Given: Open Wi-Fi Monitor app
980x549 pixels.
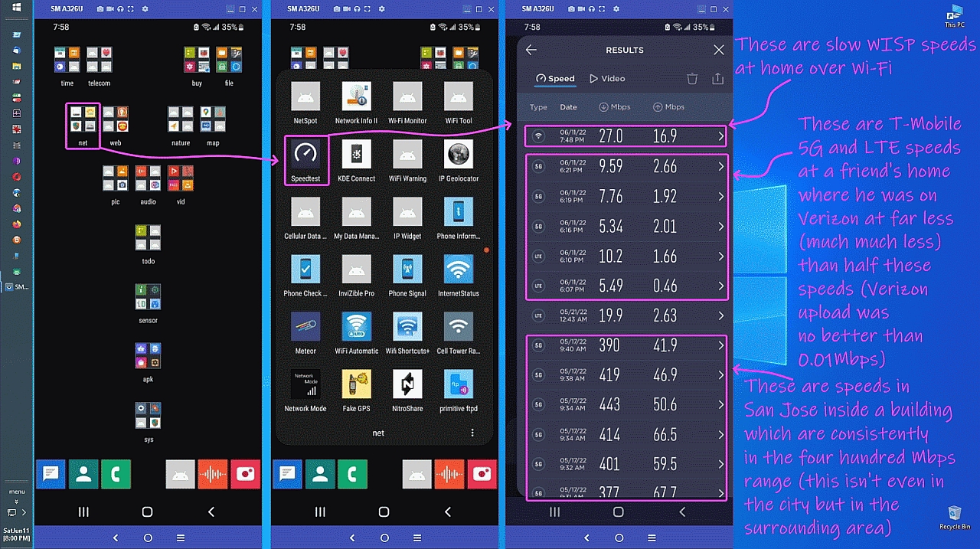Looking at the screenshot, I should (407, 102).
